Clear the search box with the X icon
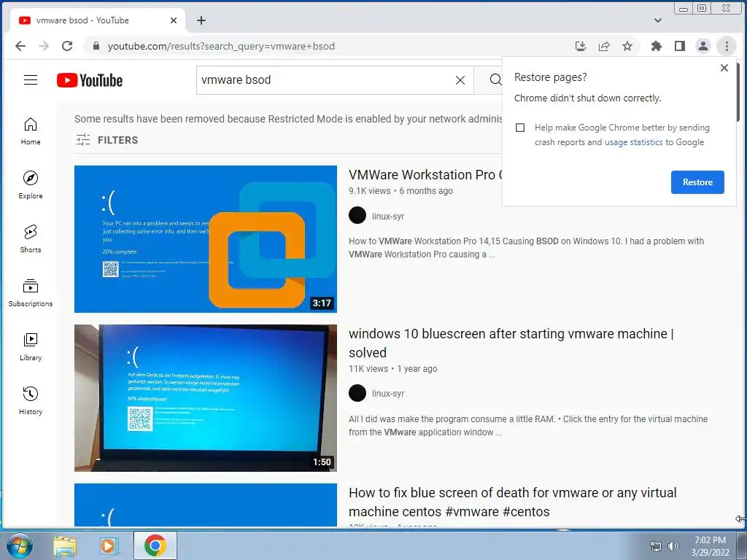The height and width of the screenshot is (560, 747). point(460,80)
